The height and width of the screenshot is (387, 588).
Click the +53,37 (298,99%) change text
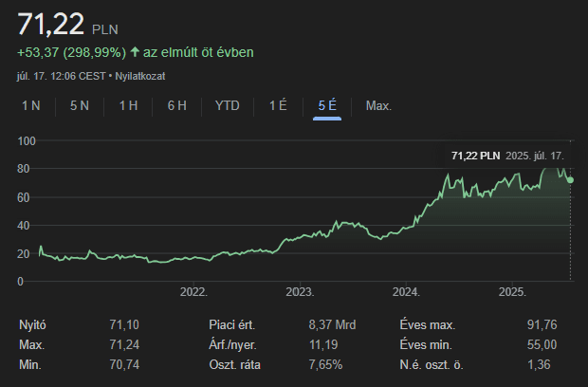(x=71, y=51)
